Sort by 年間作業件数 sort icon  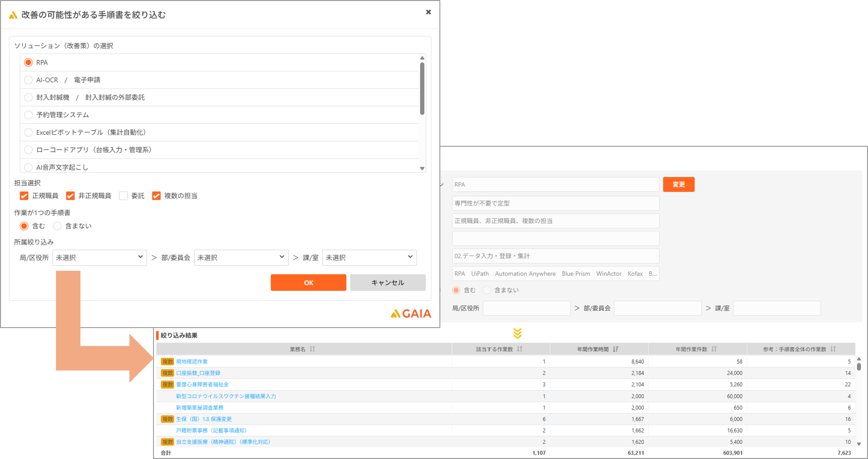point(714,349)
